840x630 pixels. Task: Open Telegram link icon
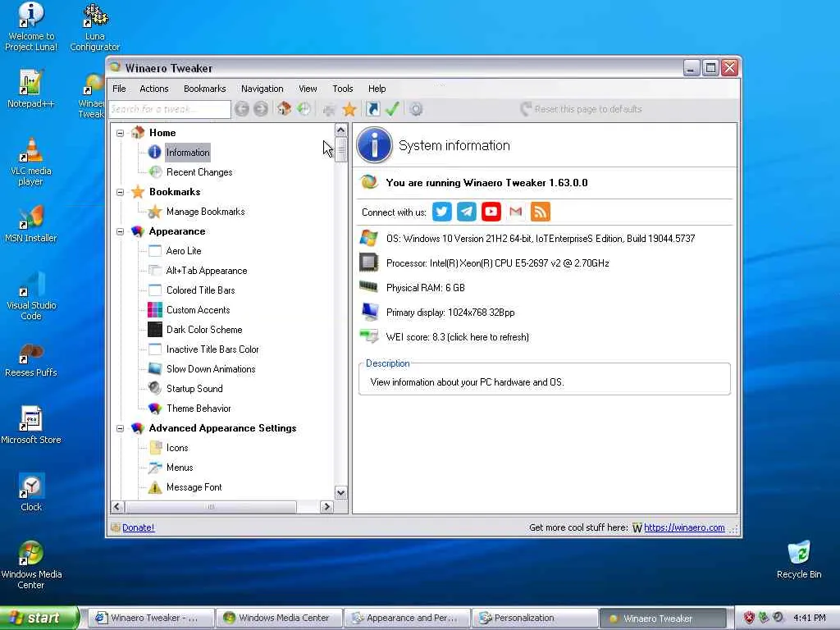pyautogui.click(x=467, y=212)
